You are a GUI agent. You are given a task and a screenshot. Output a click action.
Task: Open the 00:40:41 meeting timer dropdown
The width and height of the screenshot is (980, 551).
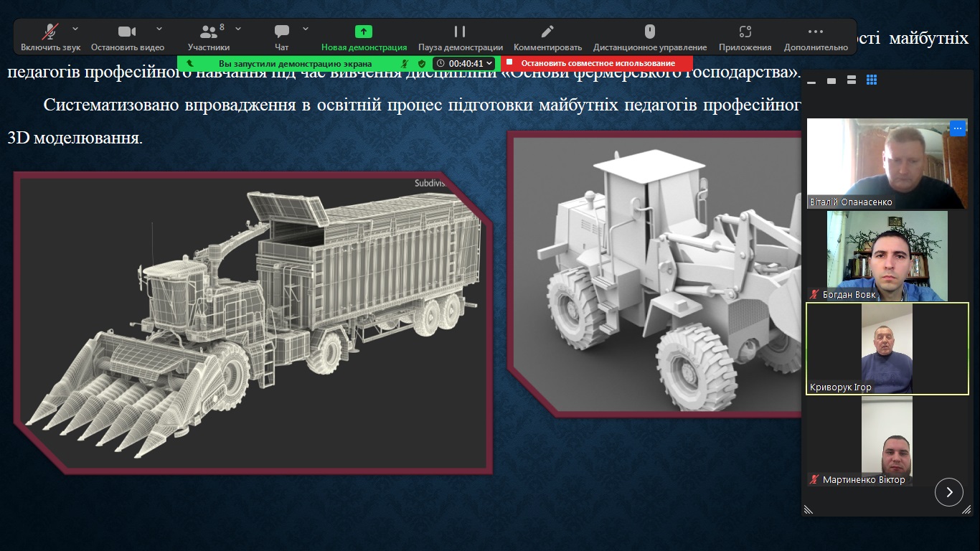[466, 63]
